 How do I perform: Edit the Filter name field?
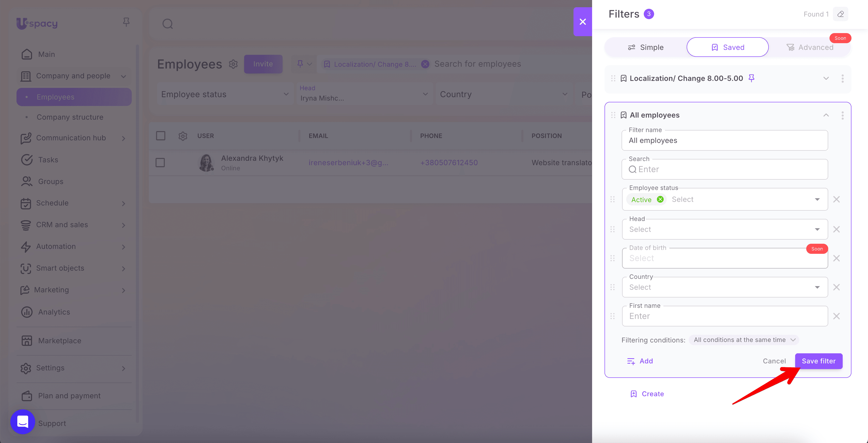coord(724,140)
